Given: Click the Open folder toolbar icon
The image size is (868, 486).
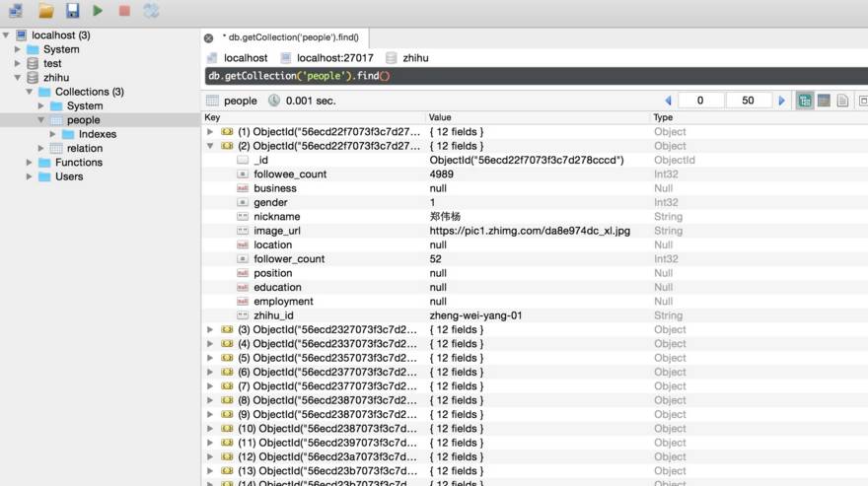Looking at the screenshot, I should point(46,11).
